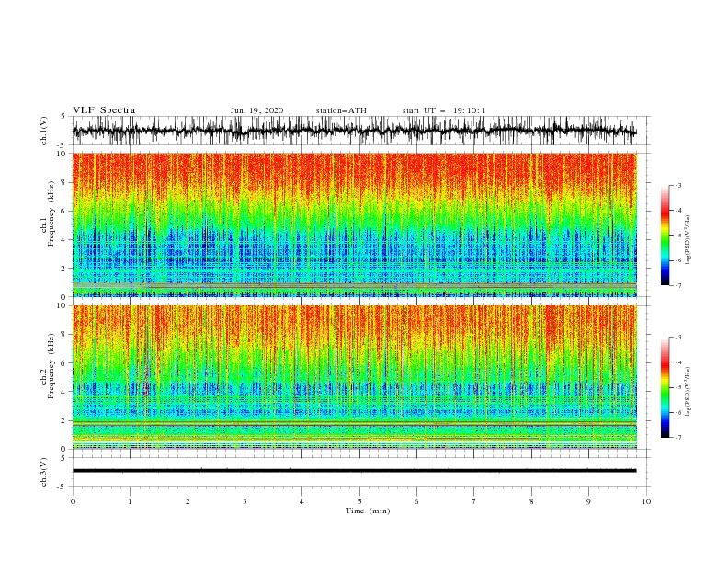Click the 'ch.1(V)' axis label
728x563 pixels.
(44, 131)
